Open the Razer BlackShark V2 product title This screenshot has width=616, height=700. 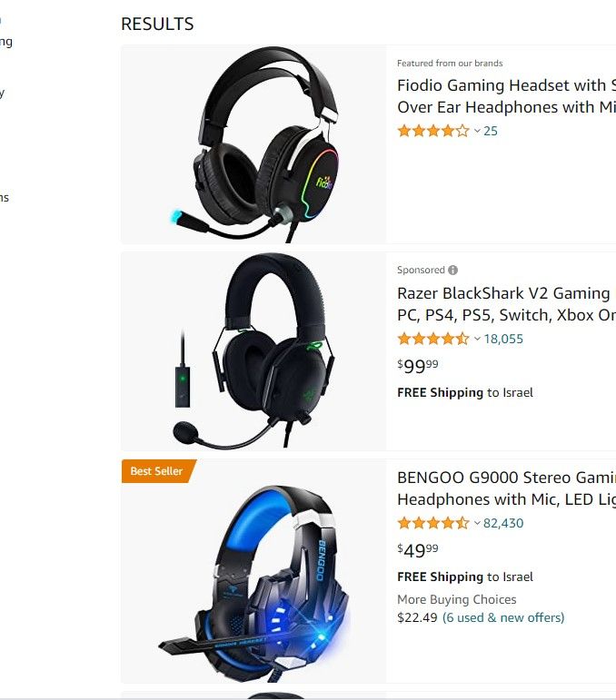(507, 304)
